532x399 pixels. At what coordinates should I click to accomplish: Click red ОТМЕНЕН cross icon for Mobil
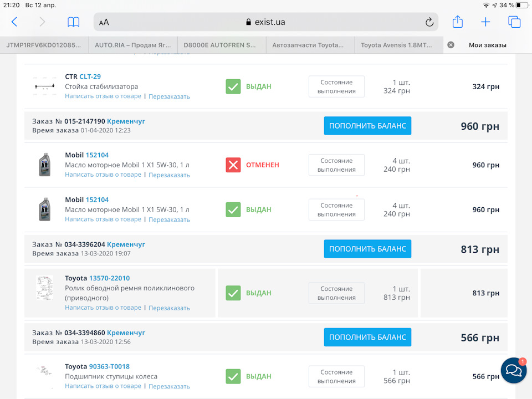[x=233, y=165]
